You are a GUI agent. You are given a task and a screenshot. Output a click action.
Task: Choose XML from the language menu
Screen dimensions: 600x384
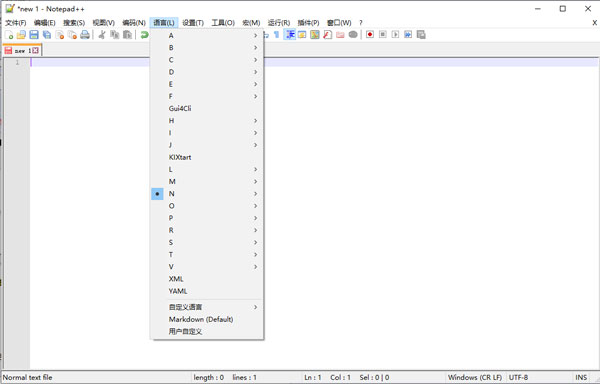[207, 279]
